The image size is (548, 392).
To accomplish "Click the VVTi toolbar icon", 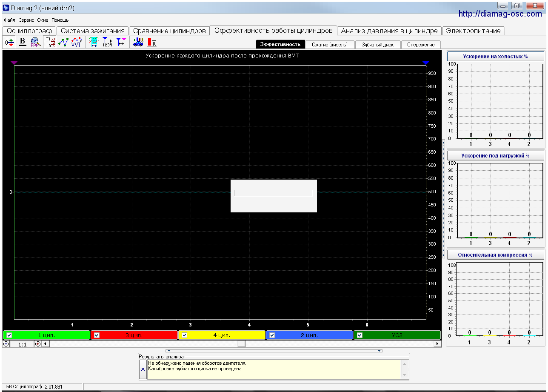I will click(x=77, y=42).
